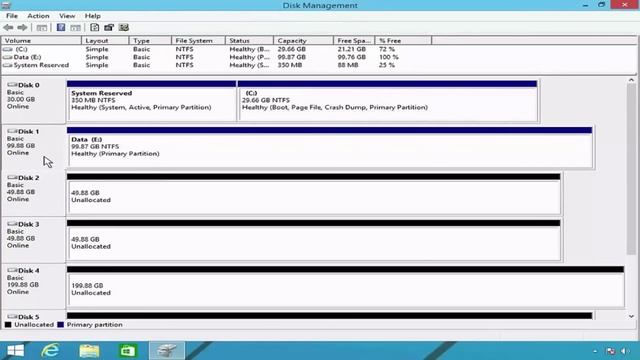Screen dimensions: 640x360
Task: Select the (C:) drive icon in volume list
Action: click(8, 49)
